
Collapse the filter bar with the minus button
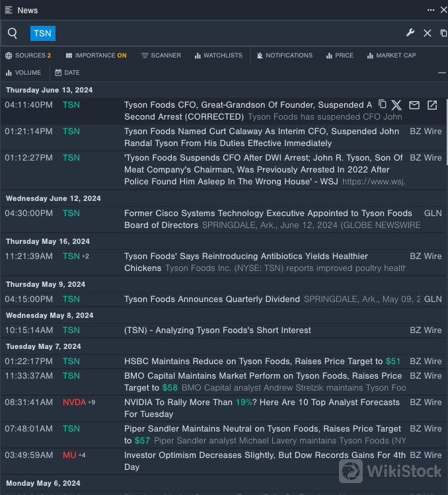(x=441, y=73)
